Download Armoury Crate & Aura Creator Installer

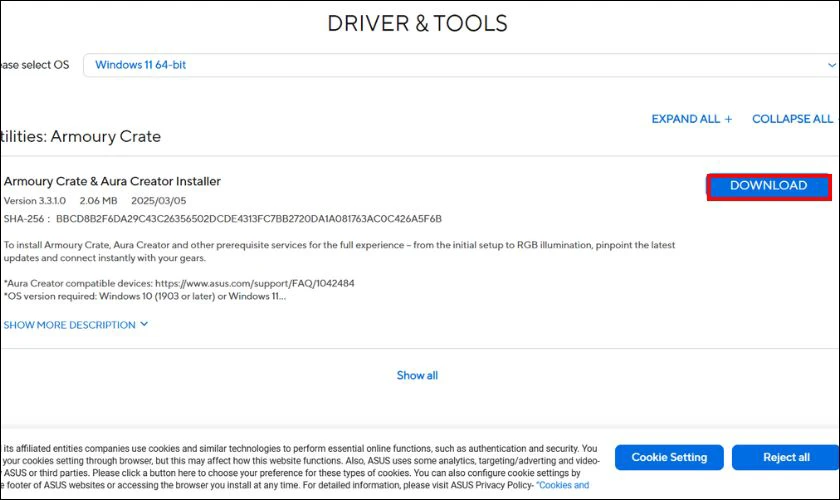click(x=769, y=186)
